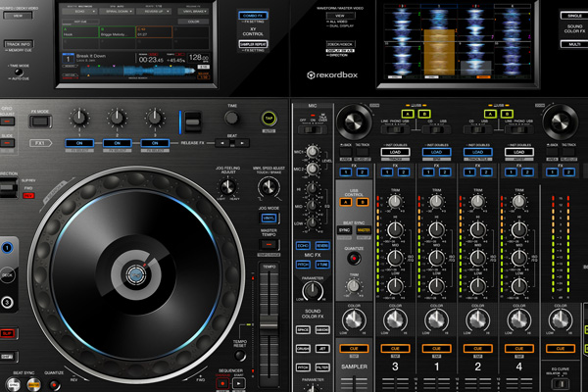Click channel 1's COLOR knob
The image size is (588, 392).
pos(436,320)
